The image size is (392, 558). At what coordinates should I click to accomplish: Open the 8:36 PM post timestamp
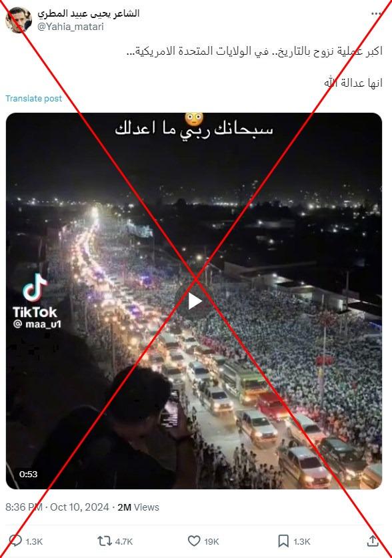[x=23, y=507]
